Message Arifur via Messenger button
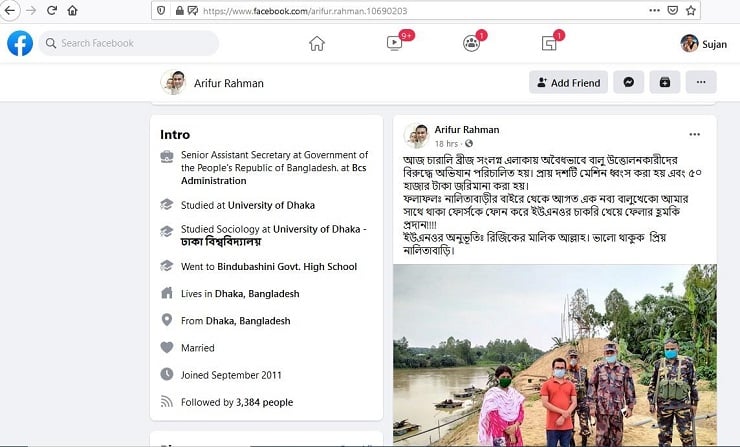The height and width of the screenshot is (447, 740). pyautogui.click(x=628, y=83)
